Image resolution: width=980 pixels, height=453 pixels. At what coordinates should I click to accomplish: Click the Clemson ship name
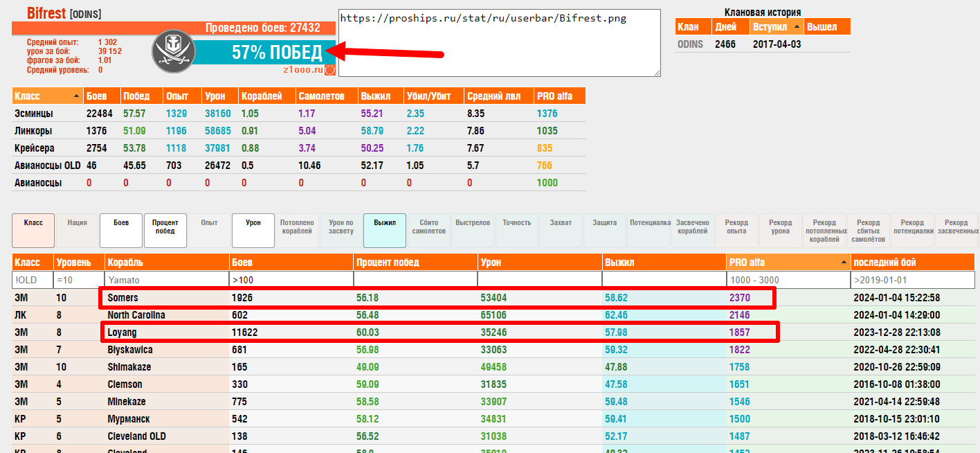coord(125,384)
